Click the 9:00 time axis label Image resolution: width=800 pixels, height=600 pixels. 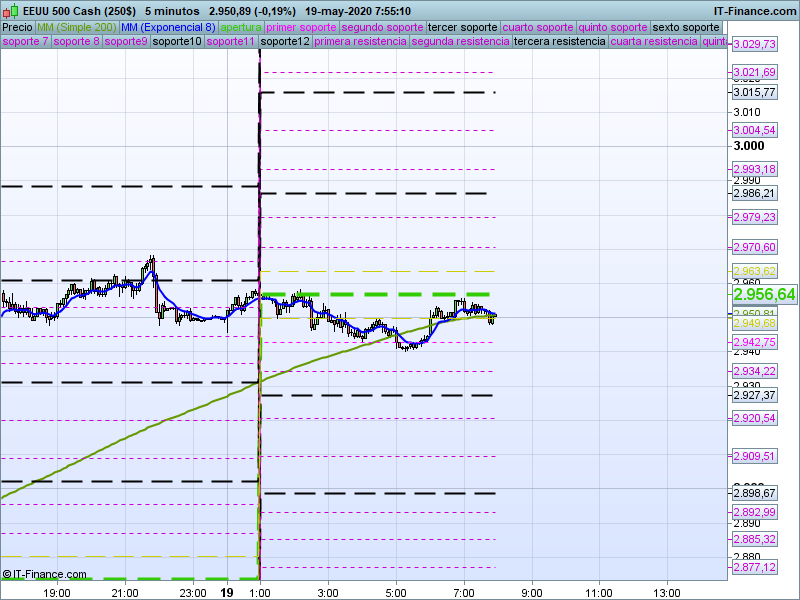click(531, 592)
